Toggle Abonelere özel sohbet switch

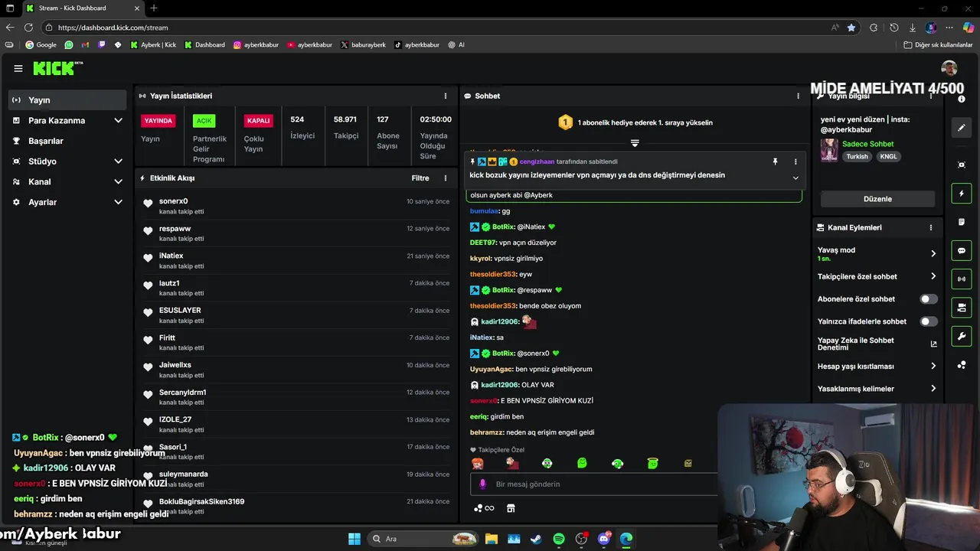click(x=929, y=299)
